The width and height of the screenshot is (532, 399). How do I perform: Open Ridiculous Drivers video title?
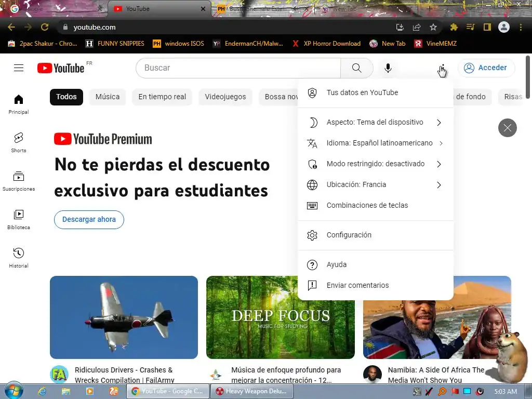(125, 375)
